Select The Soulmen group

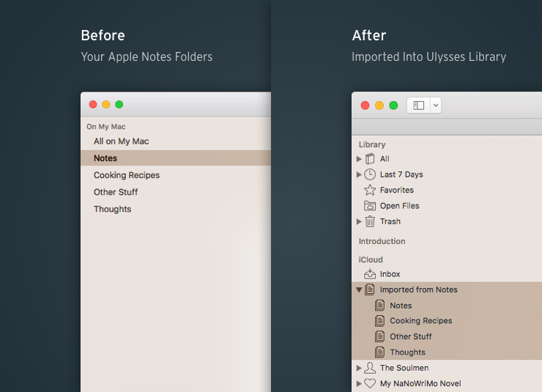[404, 368]
